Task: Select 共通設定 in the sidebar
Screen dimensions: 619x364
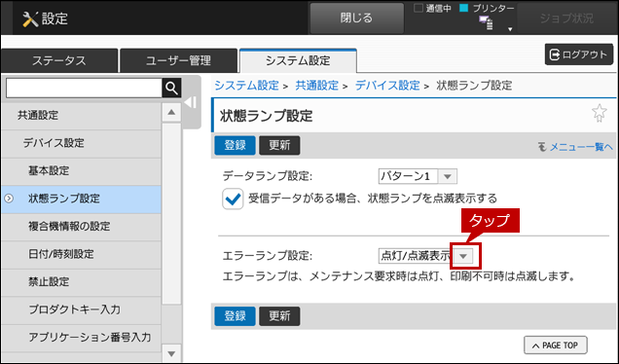Action: (81, 115)
